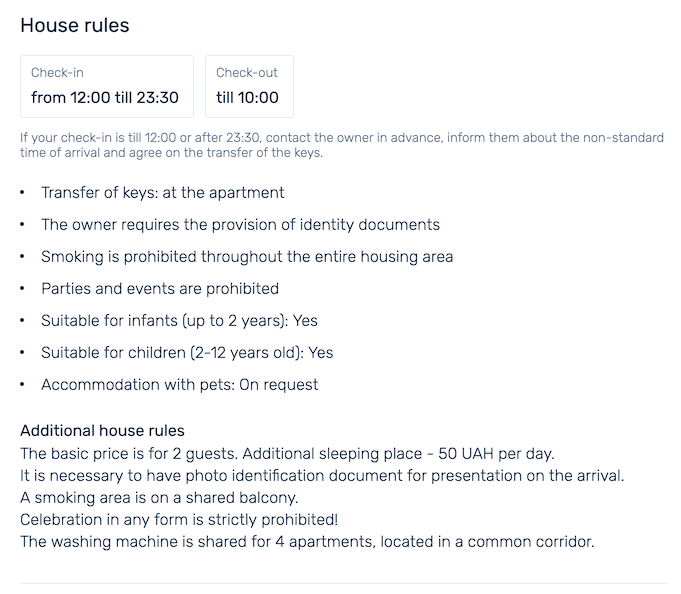Click the identity documents requirement rule
Screen dimensions: 681x594
[240, 224]
